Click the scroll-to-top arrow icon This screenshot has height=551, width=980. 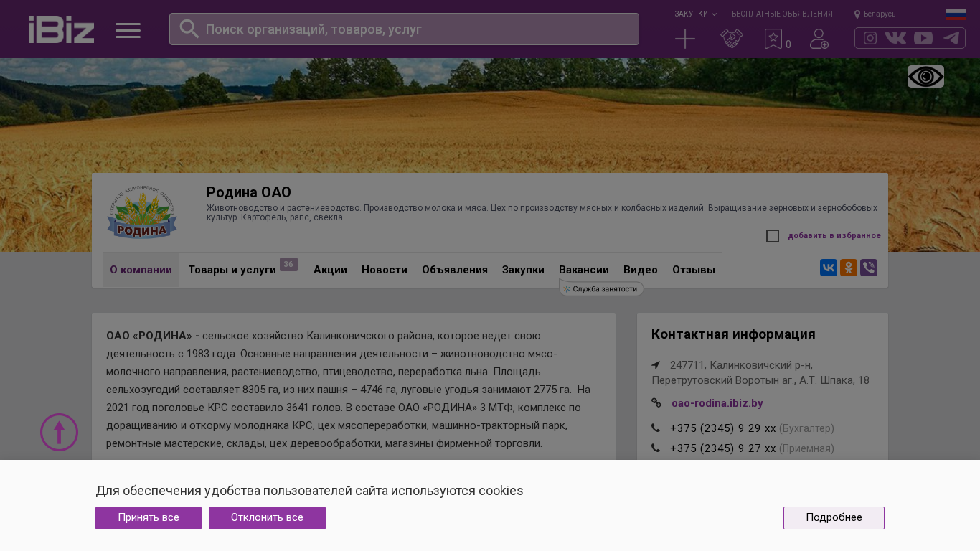point(59,432)
